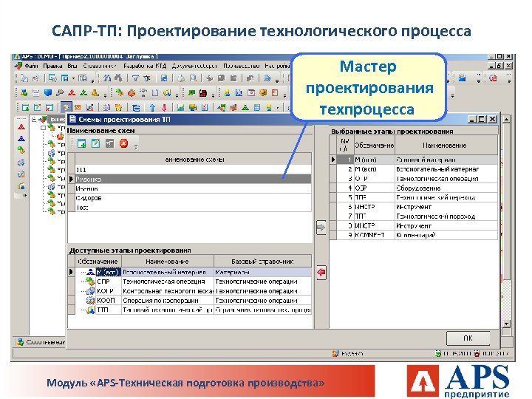Image resolution: width=532 pixels, height=399 pixels.
Task: Open the Разработка КТД menu
Action: pos(145,66)
